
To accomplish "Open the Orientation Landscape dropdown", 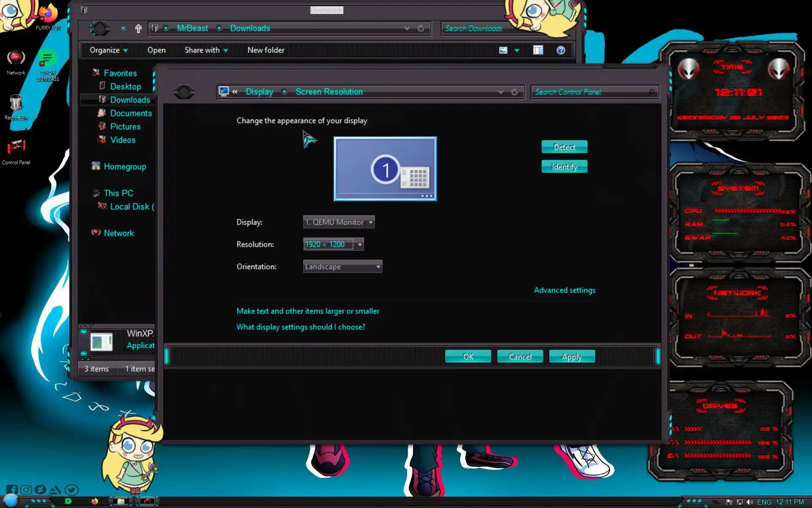I will coord(343,267).
